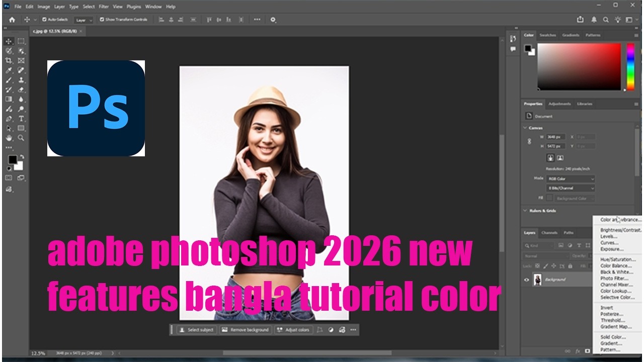Select the Brush tool

tap(9, 80)
